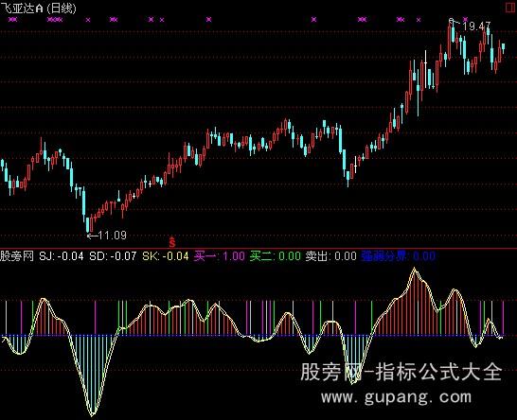Click the stock title 飞亚达A (日线)

pos(39,8)
